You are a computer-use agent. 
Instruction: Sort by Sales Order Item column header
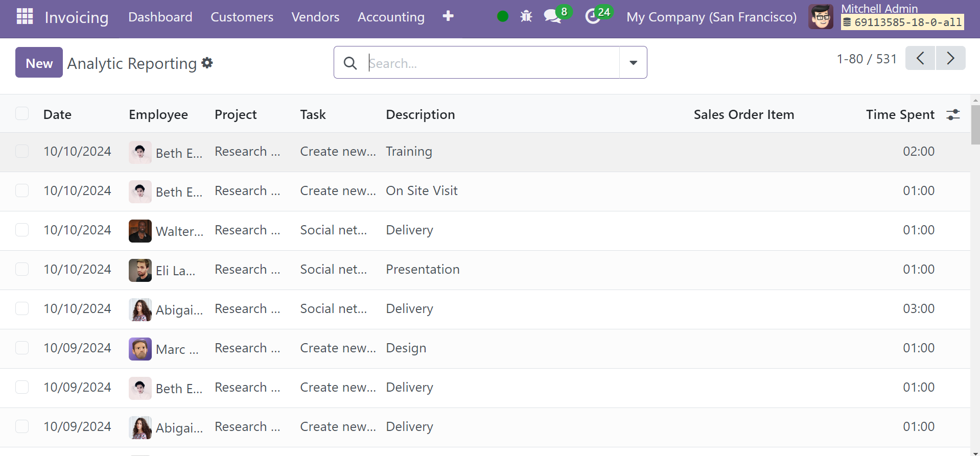743,114
